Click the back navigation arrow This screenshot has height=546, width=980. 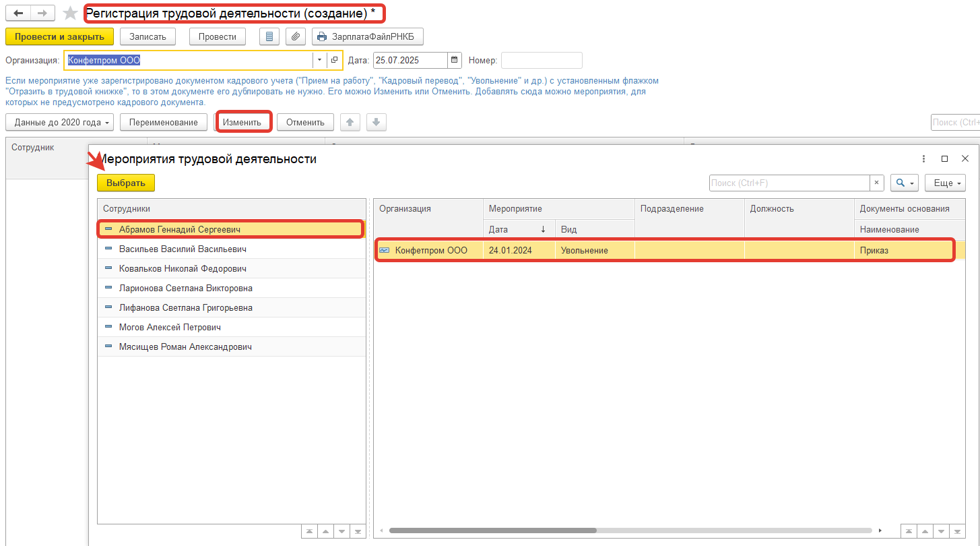point(18,13)
